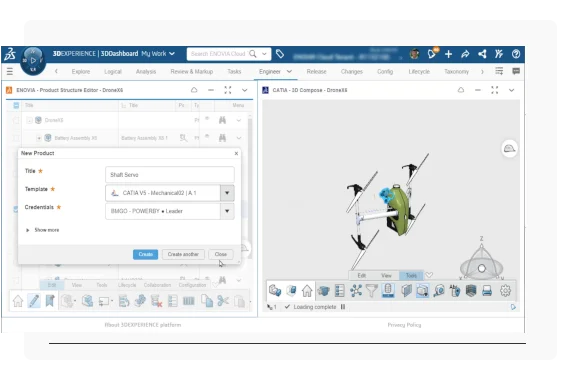Click the binoculars icon in DroneX6 row
The image size is (570, 380).
click(x=222, y=120)
